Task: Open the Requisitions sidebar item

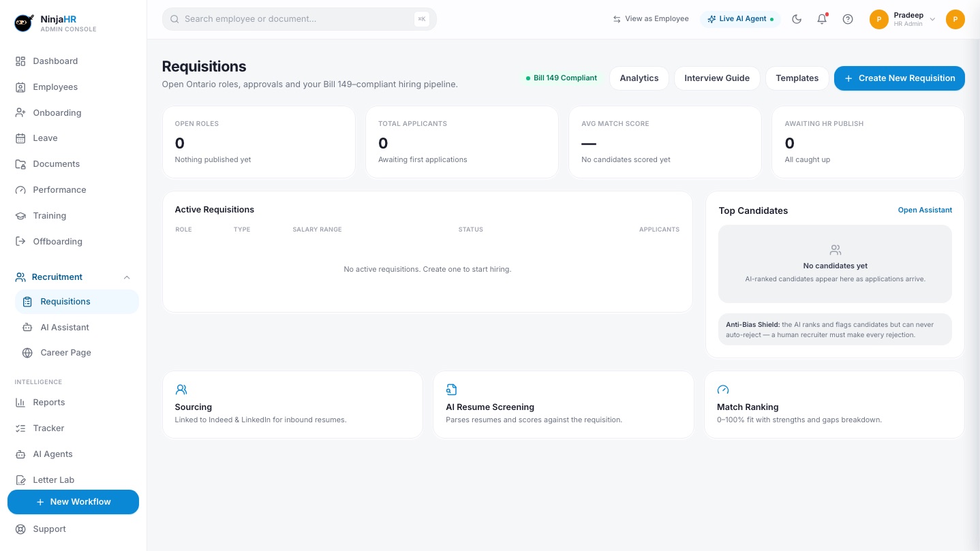Action: click(77, 302)
